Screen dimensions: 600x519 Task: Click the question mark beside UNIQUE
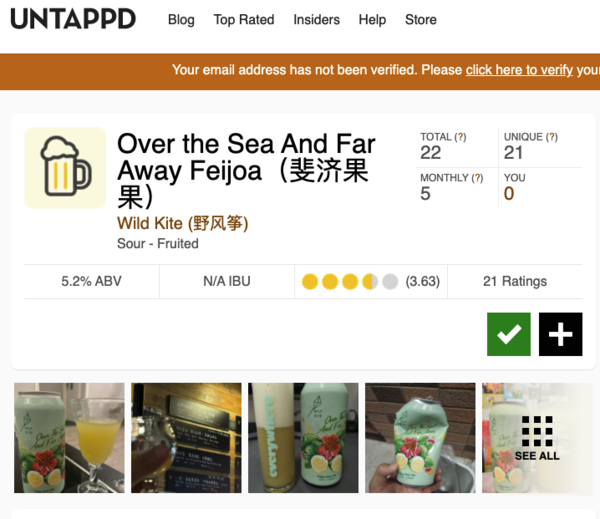(x=552, y=137)
